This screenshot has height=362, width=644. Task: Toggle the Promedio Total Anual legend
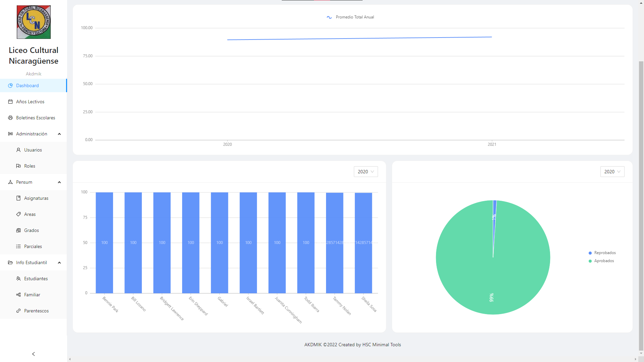[351, 17]
